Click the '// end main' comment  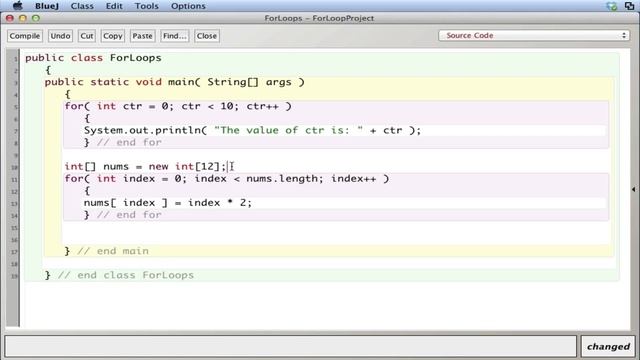[113, 251]
